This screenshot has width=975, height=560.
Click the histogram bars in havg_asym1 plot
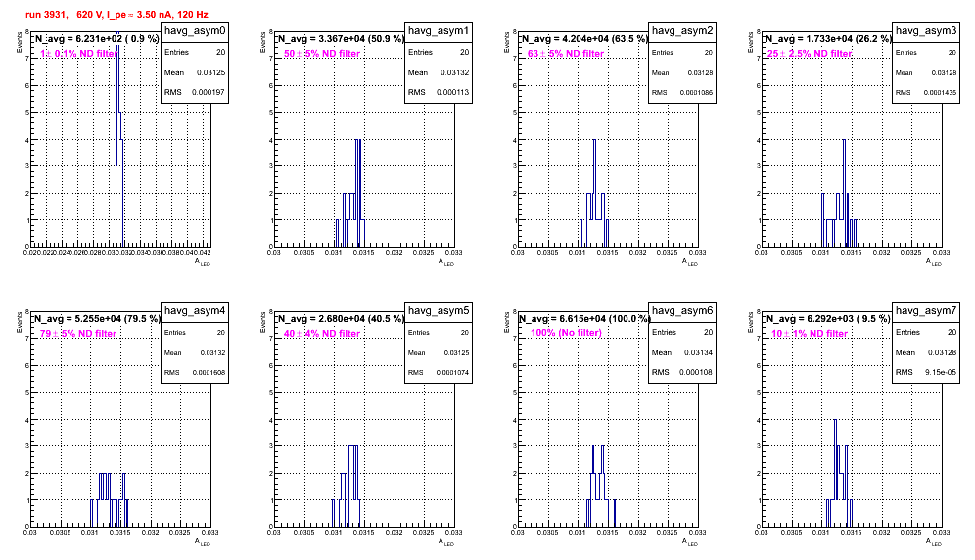pyautogui.click(x=349, y=193)
